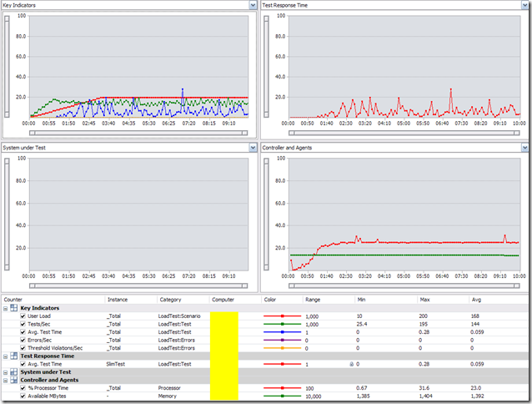Image resolution: width=532 pixels, height=404 pixels.
Task: Select the Controller and Agents group row label
Action: coord(49,381)
